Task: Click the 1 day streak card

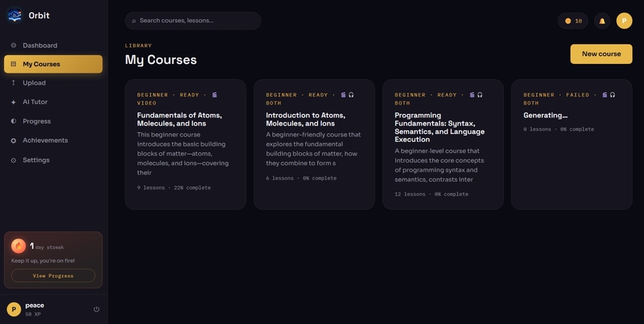Action: pos(54,260)
